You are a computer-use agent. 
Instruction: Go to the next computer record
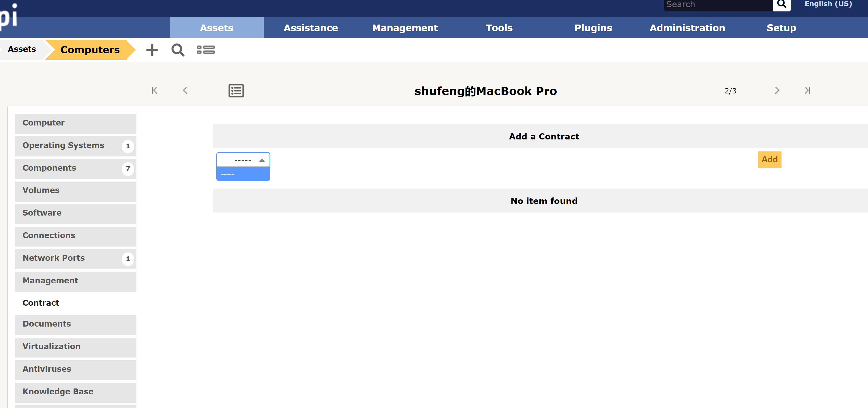pyautogui.click(x=777, y=90)
